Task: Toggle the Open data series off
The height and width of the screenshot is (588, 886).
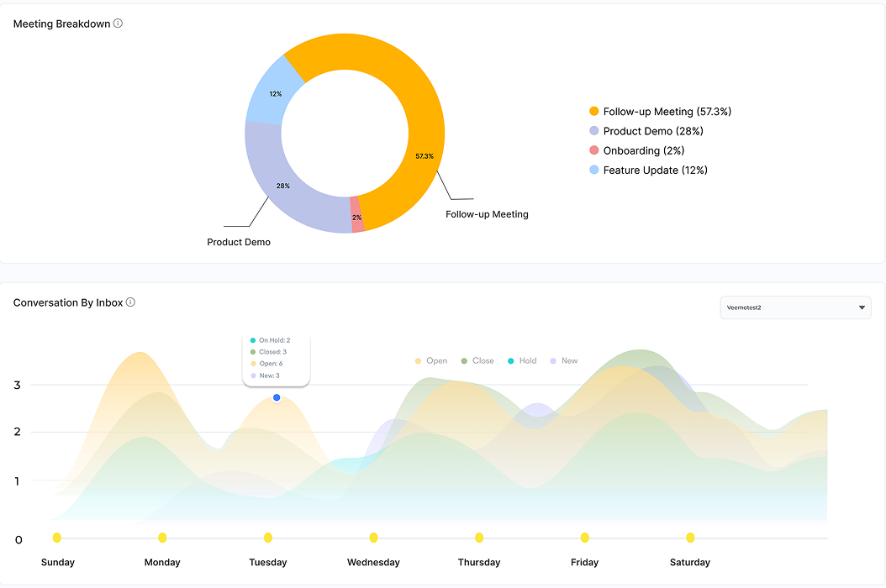Action: point(431,360)
